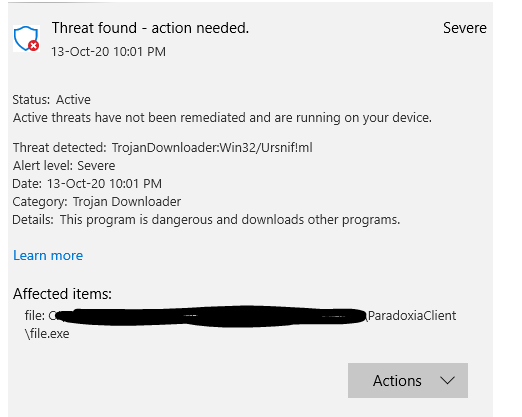
Task: Click the 'Category: Trojan Downloader' line
Action: 97,202
